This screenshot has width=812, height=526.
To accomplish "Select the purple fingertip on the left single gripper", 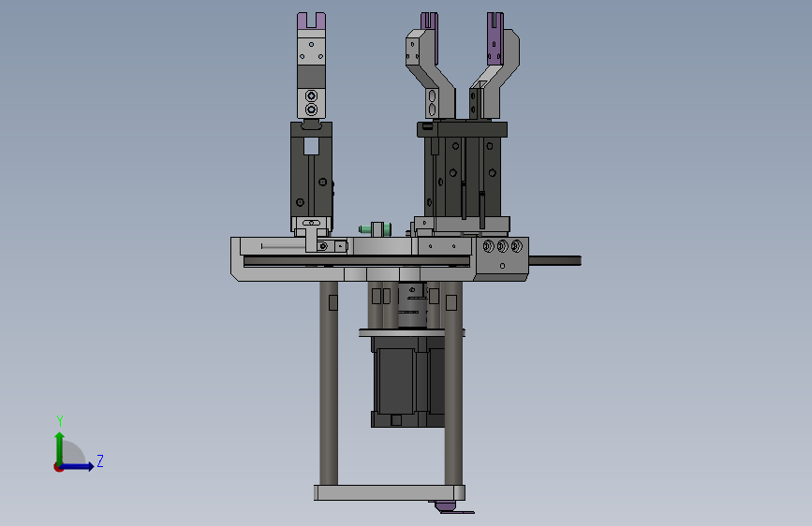I will pos(311,21).
